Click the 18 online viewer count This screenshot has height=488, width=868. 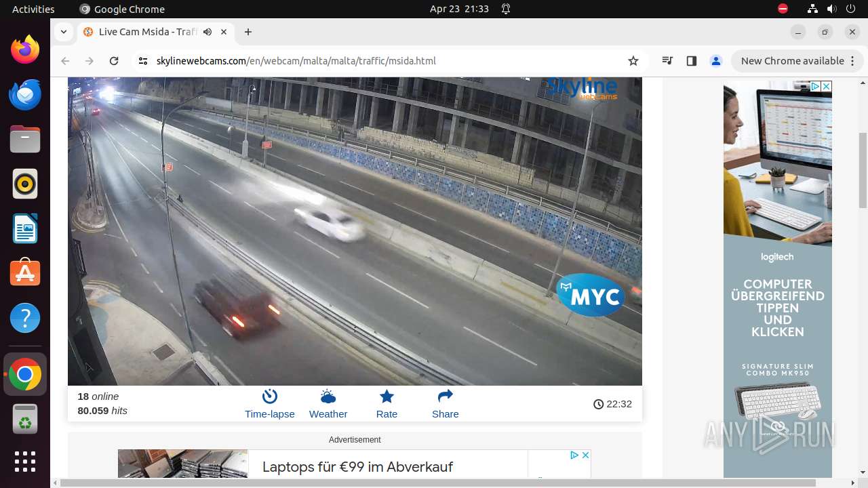click(x=98, y=396)
